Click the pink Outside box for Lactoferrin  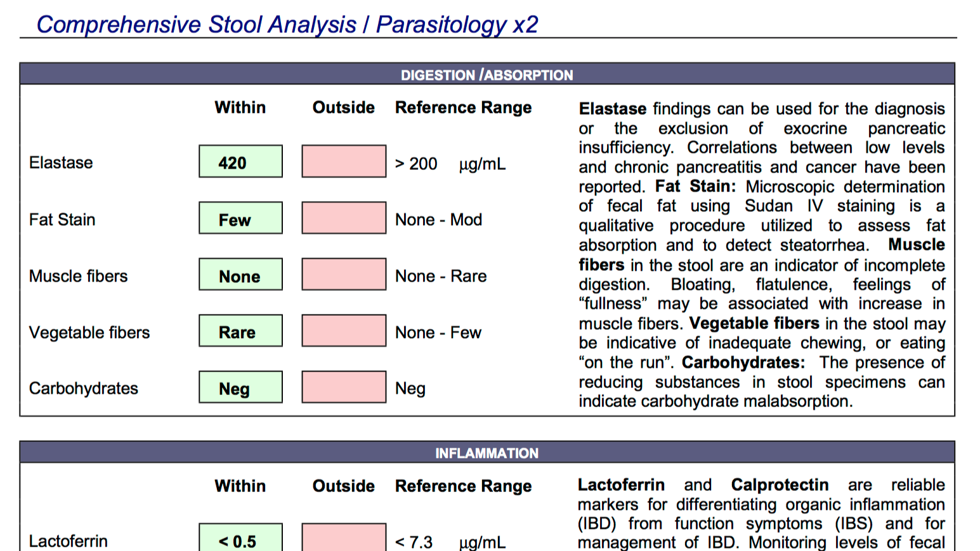344,538
